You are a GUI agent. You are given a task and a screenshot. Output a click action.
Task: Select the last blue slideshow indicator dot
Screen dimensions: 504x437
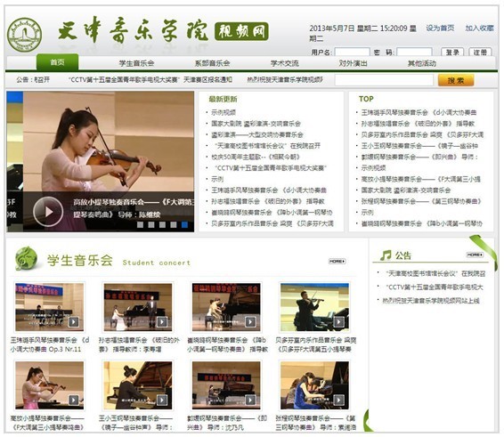click(184, 224)
